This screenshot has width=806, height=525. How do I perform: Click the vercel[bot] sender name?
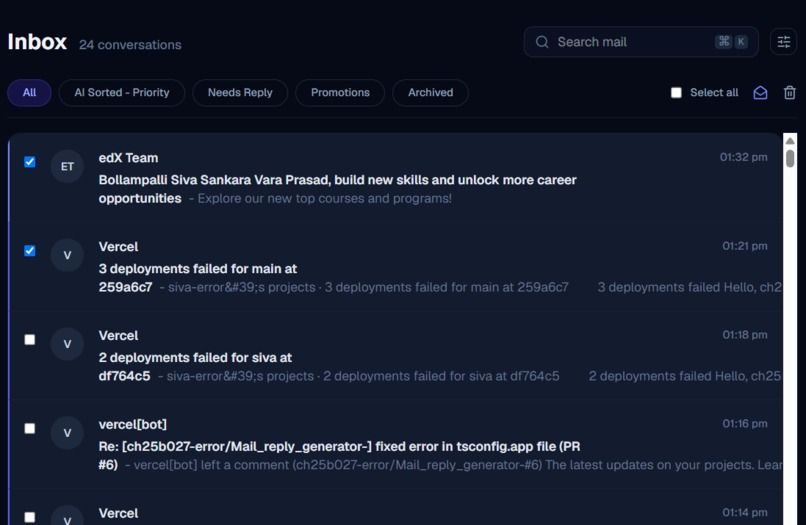(133, 425)
